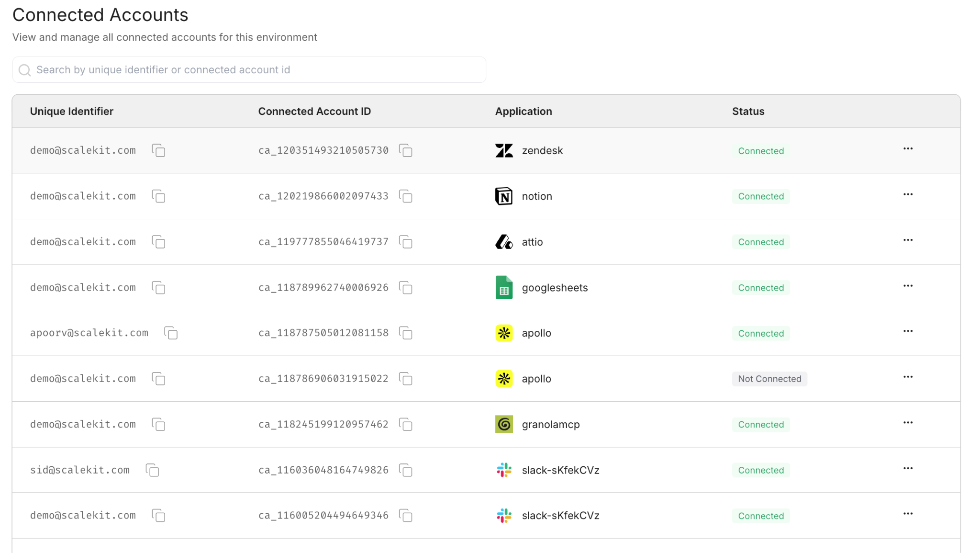980x553 pixels.
Task: Copy sid@scalekit.com unique identifier
Action: (x=152, y=470)
